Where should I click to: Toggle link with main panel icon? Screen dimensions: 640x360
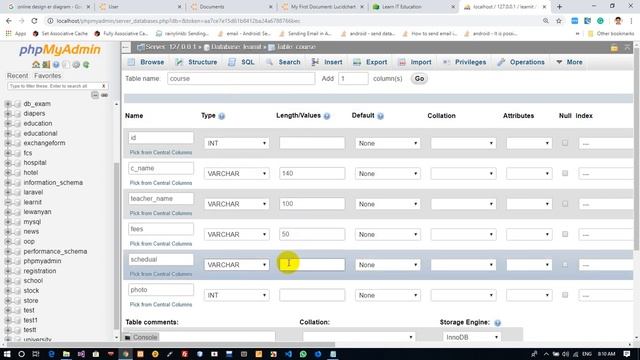click(x=104, y=95)
